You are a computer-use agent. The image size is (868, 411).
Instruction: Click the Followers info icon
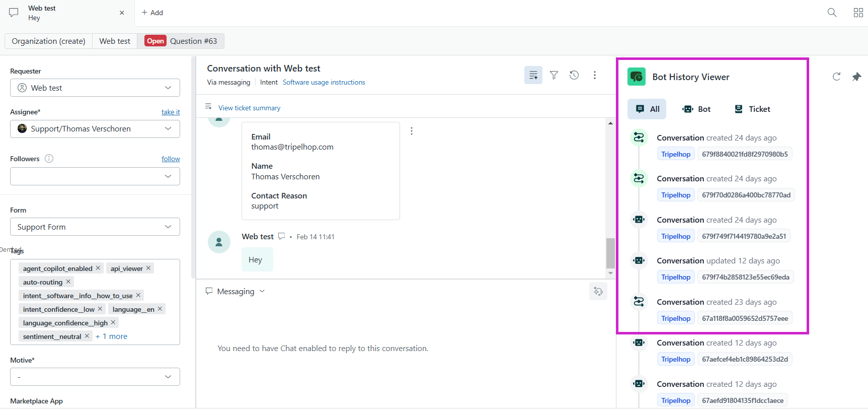tap(49, 159)
